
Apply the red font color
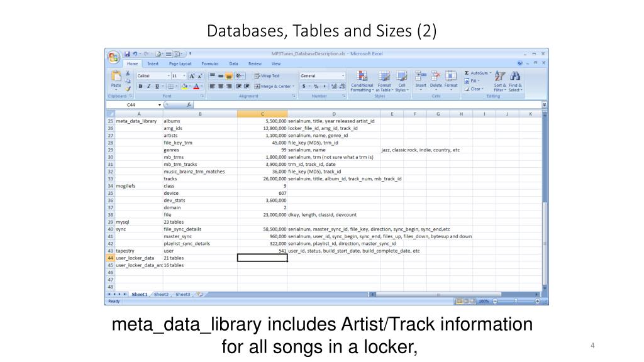point(196,86)
